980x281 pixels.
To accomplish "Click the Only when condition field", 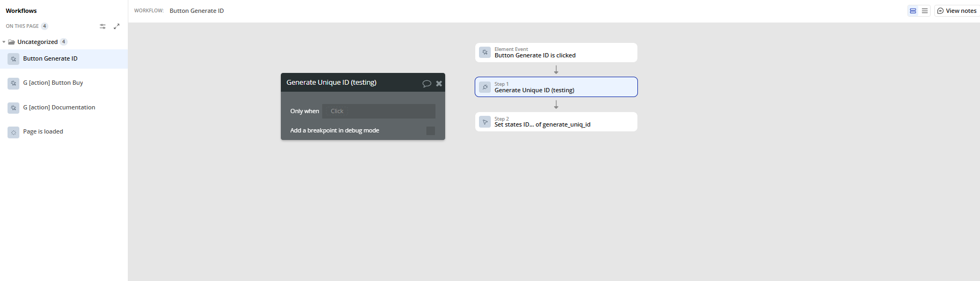I will pos(379,111).
